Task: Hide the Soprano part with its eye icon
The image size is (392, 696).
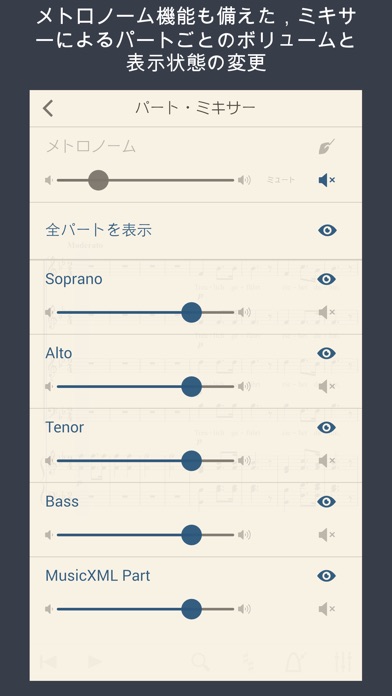Action: [327, 279]
